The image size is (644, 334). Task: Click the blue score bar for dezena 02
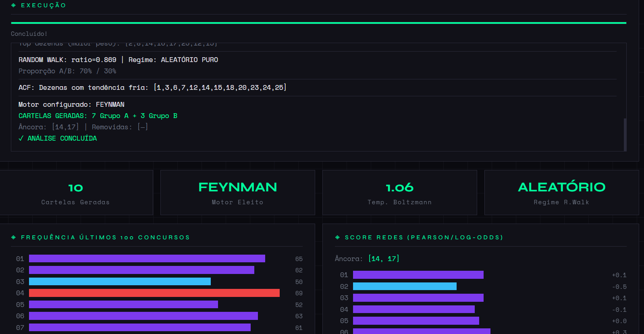point(405,286)
